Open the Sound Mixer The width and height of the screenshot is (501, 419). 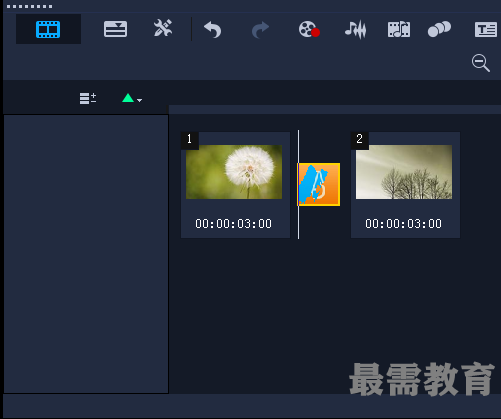[355, 30]
